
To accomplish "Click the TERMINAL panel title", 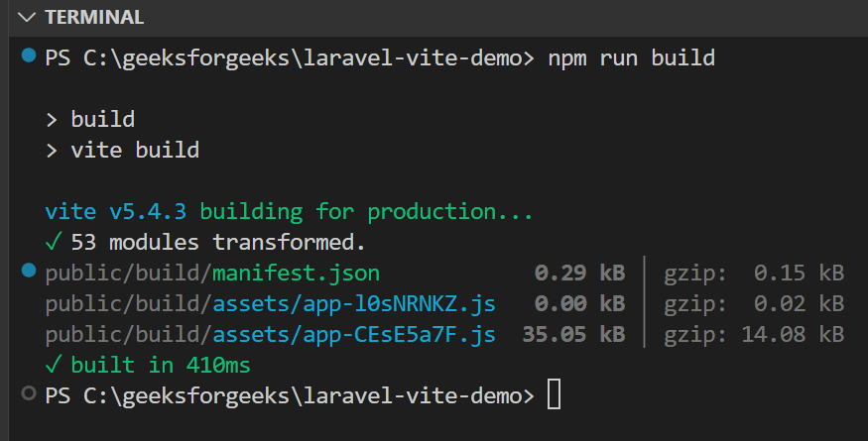I will point(94,18).
